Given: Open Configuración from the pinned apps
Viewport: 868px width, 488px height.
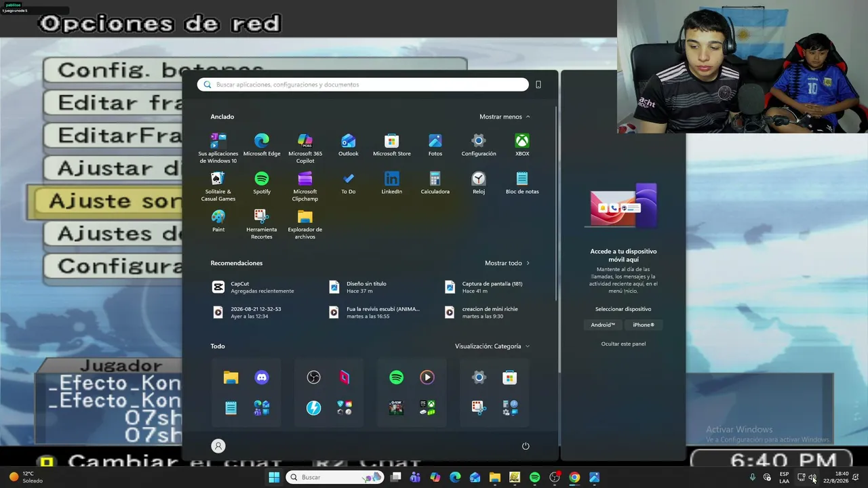Looking at the screenshot, I should pos(479,145).
